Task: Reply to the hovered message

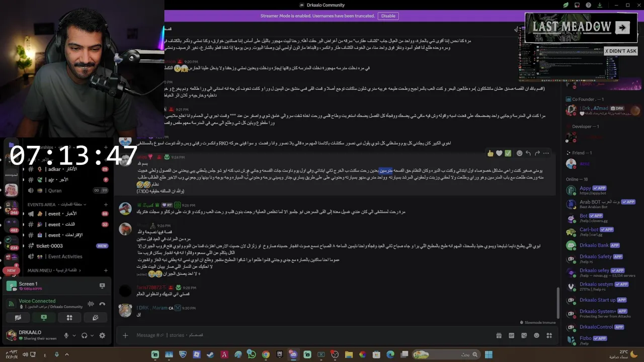Action: 528,153
